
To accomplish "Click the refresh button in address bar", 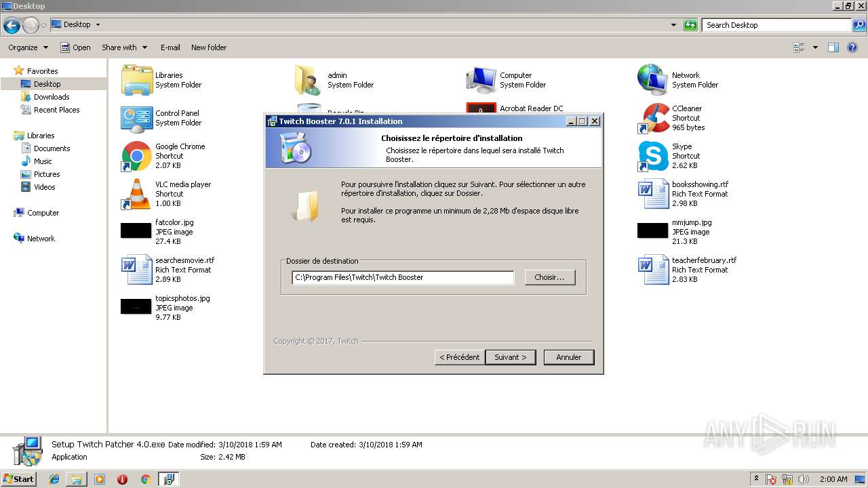I will click(690, 25).
